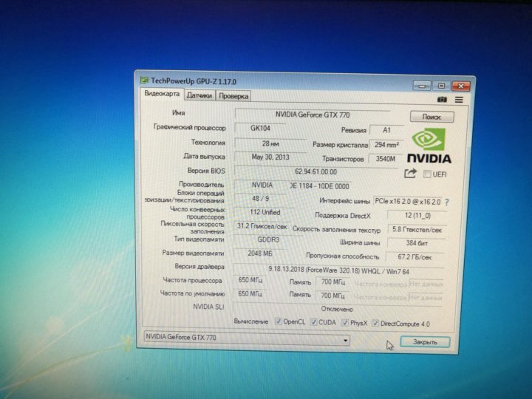Click the SLI status Отключено field
Screen dimensions: 532x399
click(337, 309)
